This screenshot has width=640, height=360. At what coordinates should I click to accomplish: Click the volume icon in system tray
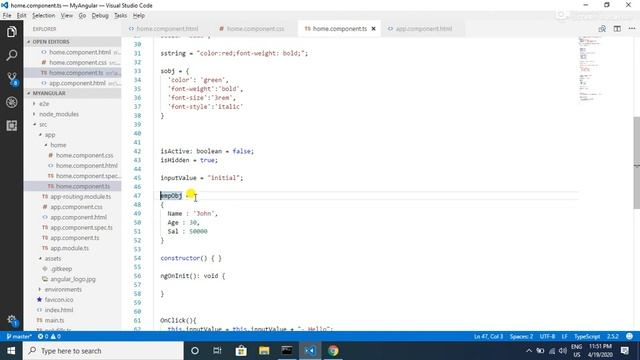[563, 351]
